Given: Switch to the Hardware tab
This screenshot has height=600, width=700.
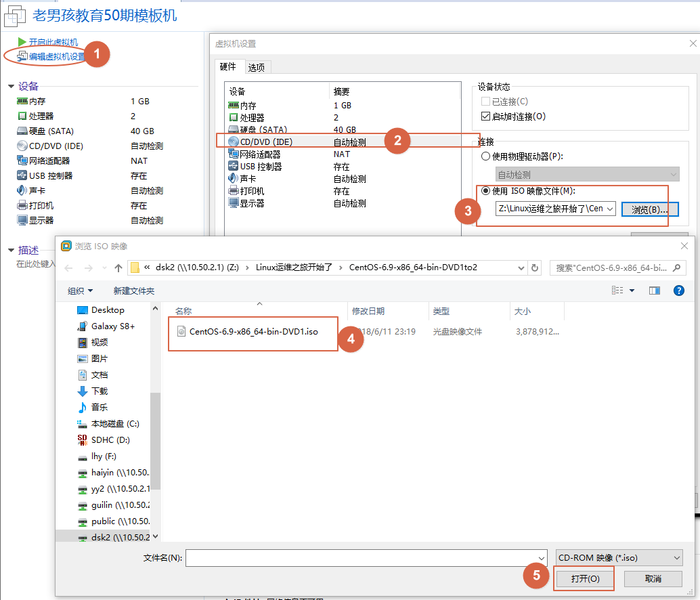Looking at the screenshot, I should pos(228,67).
